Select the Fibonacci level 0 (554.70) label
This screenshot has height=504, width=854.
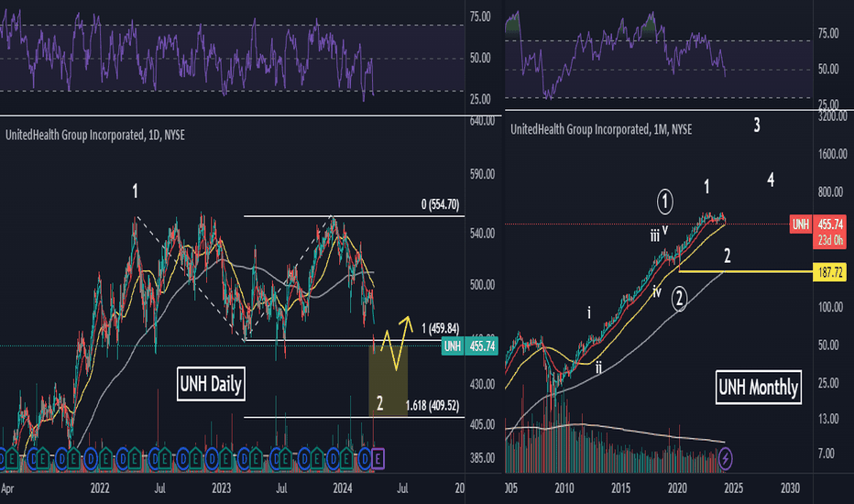[x=440, y=204]
